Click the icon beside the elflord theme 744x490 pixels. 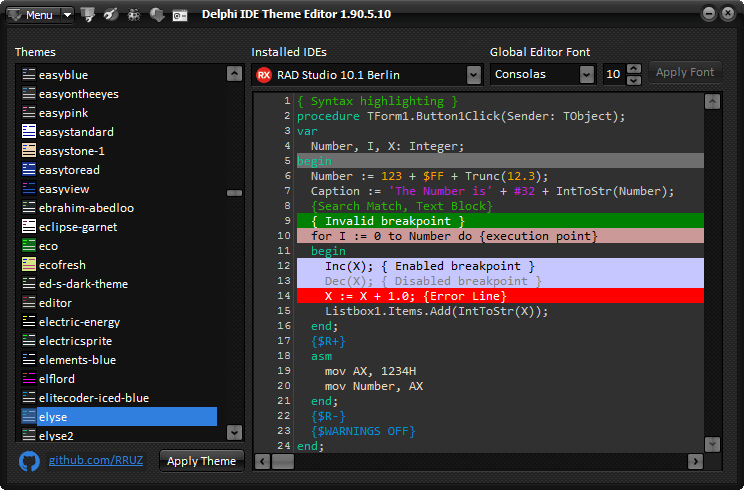click(29, 379)
